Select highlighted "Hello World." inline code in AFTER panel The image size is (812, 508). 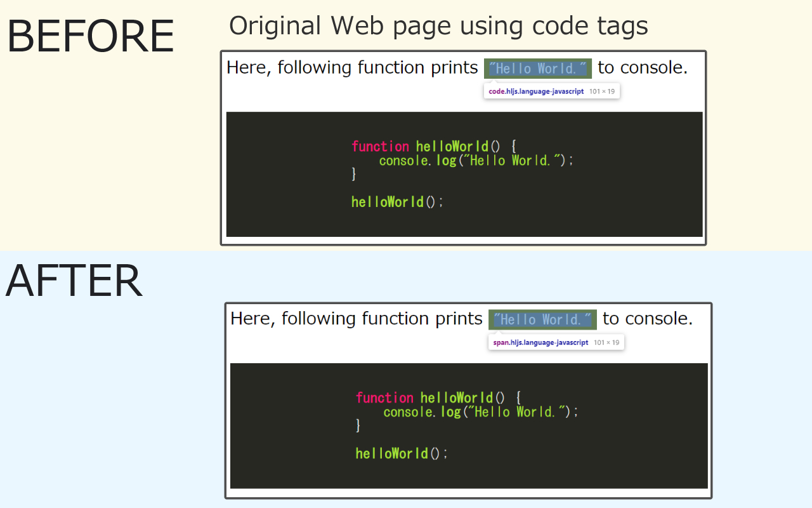(542, 319)
